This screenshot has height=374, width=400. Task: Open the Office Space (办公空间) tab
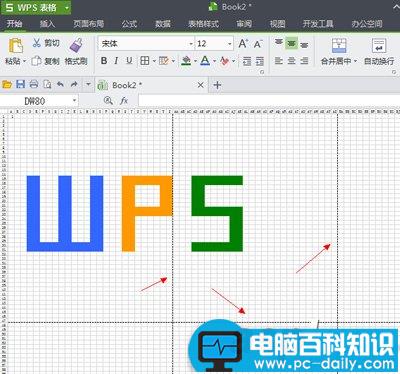[367, 24]
